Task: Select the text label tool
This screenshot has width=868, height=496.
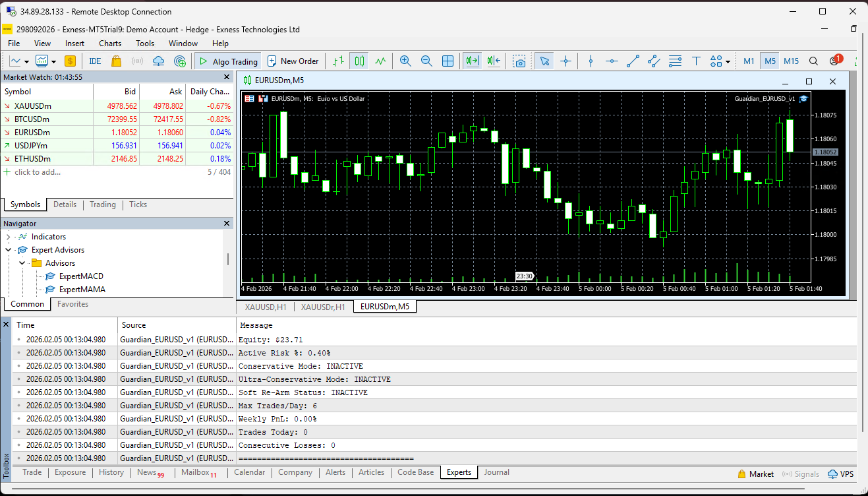Action: [x=696, y=61]
